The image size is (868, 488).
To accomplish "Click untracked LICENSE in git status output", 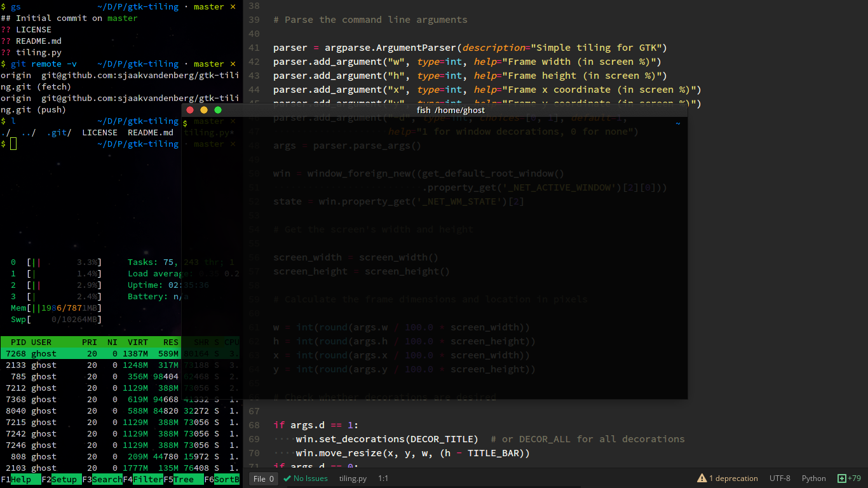I will (34, 30).
